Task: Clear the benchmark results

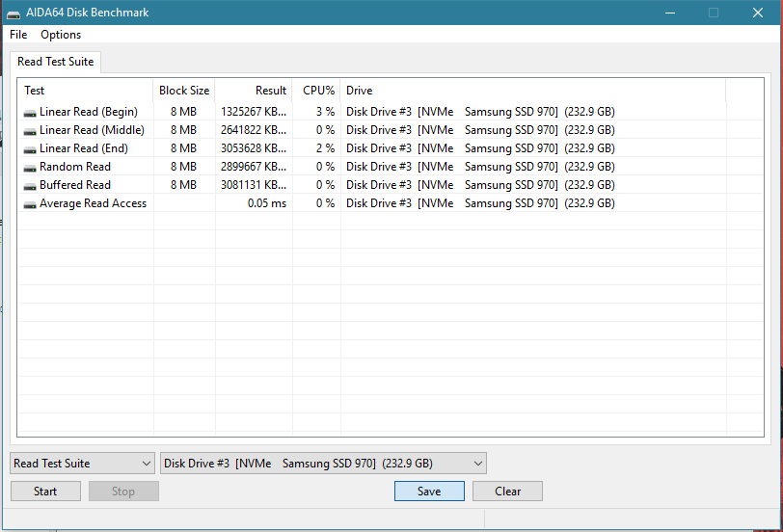Action: 507,492
